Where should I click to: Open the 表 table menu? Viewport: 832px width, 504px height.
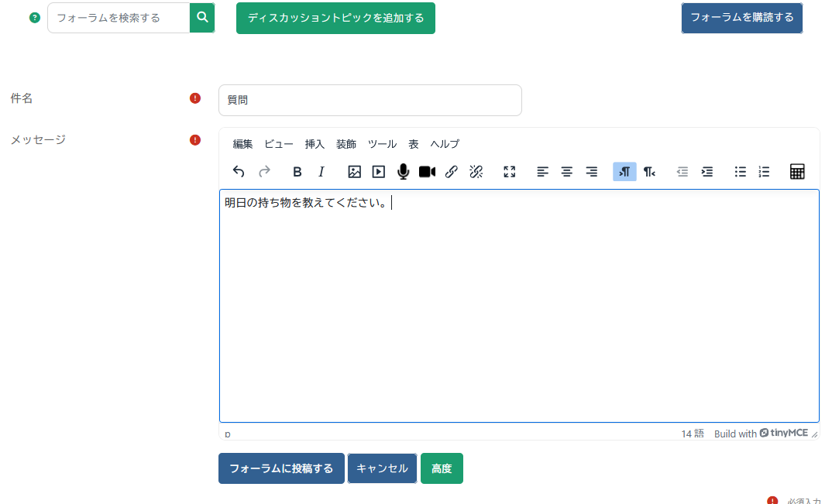click(413, 144)
